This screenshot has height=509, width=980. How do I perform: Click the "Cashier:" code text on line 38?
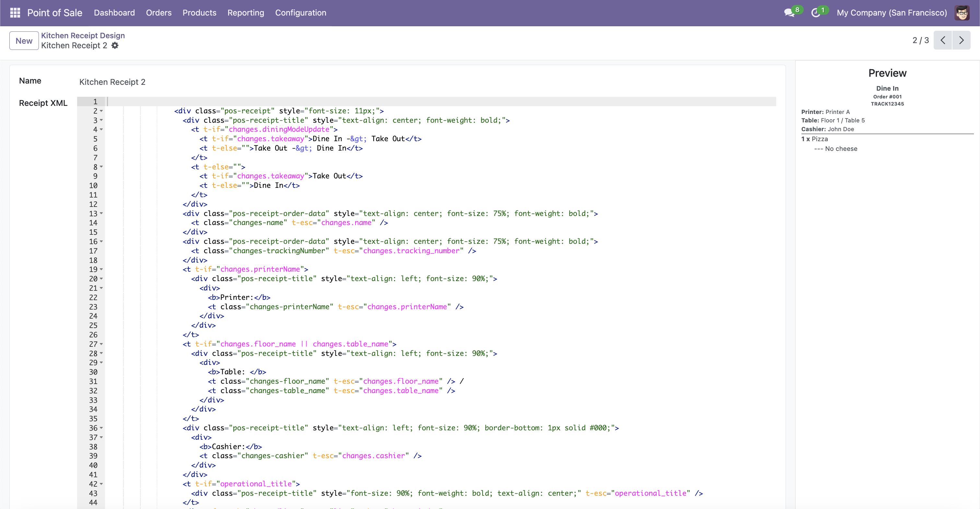pyautogui.click(x=228, y=447)
